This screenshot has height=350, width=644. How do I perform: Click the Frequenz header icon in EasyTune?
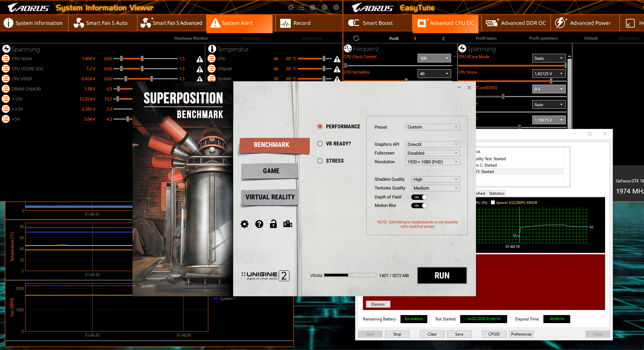click(x=348, y=48)
